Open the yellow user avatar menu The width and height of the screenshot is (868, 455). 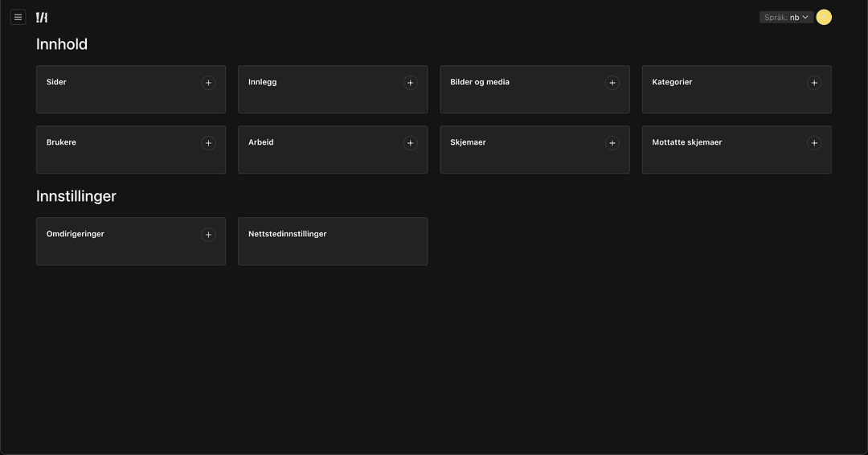pyautogui.click(x=824, y=17)
